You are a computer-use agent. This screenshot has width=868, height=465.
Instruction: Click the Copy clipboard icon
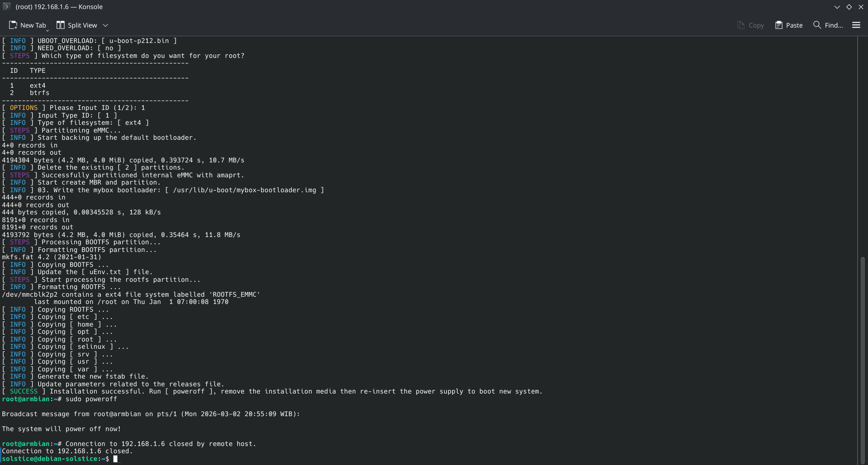point(741,25)
